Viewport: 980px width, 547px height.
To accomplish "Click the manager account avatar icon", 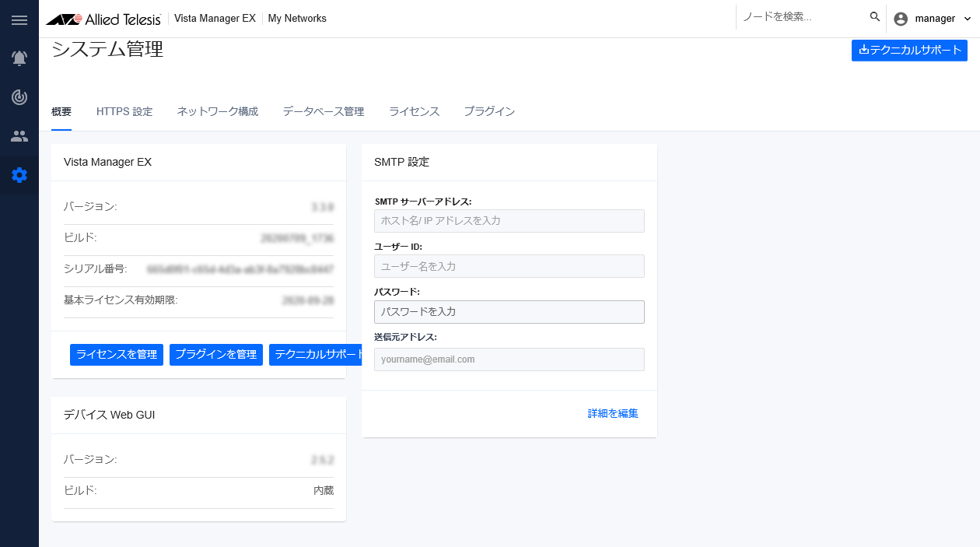I will pyautogui.click(x=901, y=19).
